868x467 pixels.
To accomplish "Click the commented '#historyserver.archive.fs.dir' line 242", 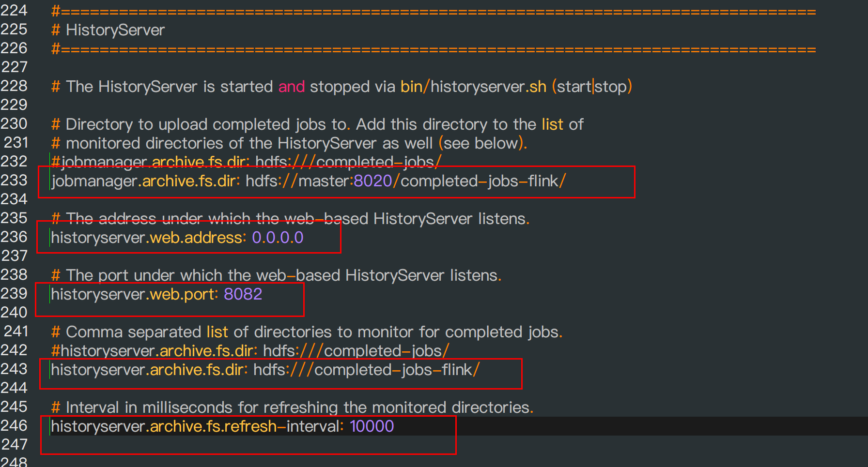I will pyautogui.click(x=250, y=351).
